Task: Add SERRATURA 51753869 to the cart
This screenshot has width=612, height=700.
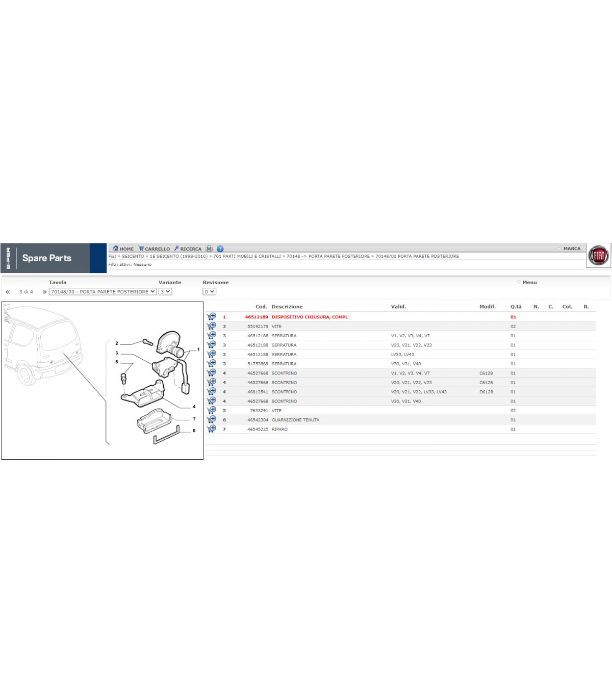Action: [212, 364]
